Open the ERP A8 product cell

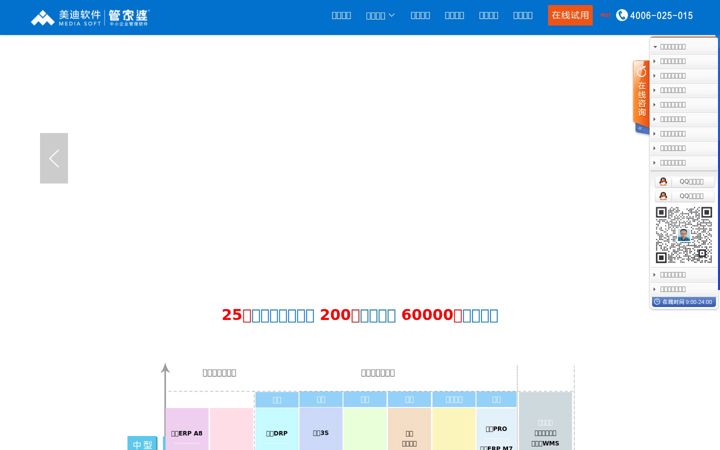(187, 429)
